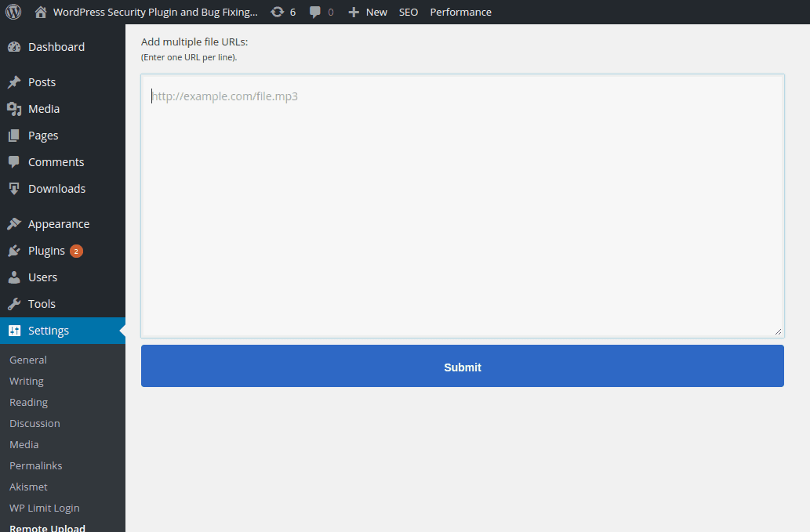Open the Performance menu in the admin bar
The image size is (810, 532).
(460, 12)
